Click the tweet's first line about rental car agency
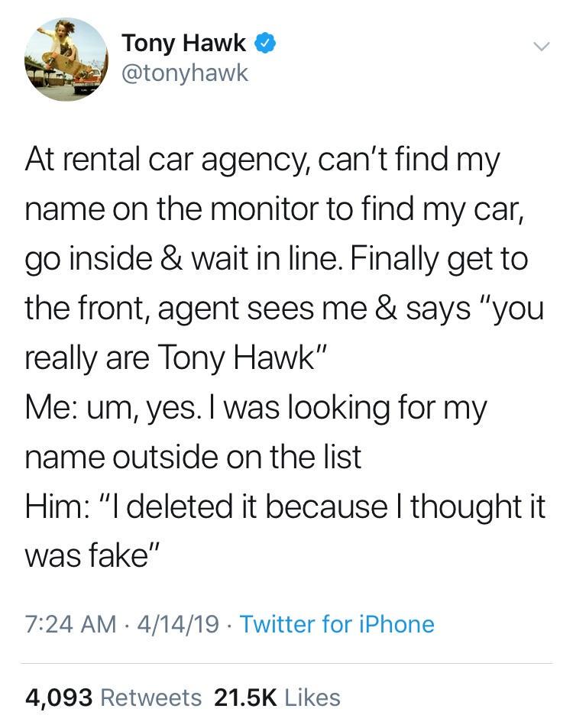Viewport: 573px width, 728px height. coord(263,160)
